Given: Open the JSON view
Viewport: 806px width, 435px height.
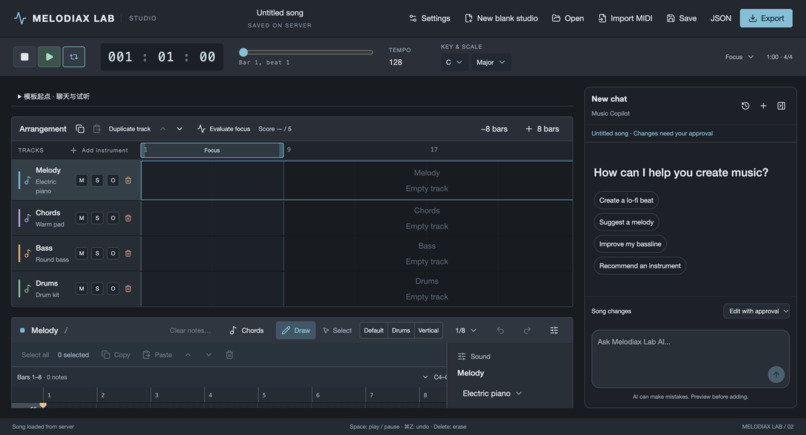Looking at the screenshot, I should click(721, 19).
